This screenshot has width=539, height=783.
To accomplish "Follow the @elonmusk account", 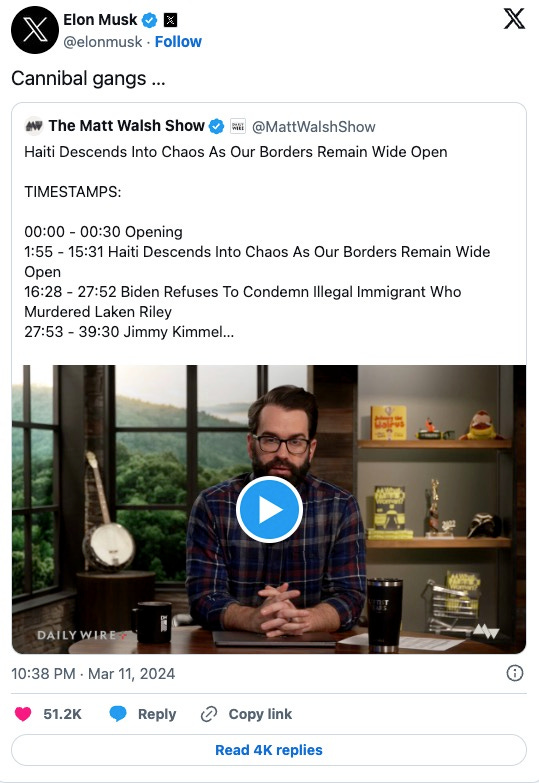I will point(178,41).
